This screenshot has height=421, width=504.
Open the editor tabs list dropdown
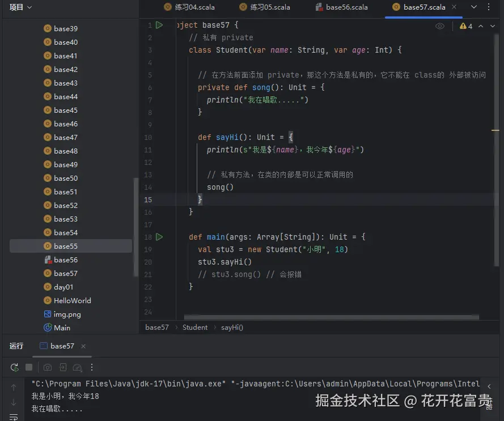pyautogui.click(x=474, y=7)
